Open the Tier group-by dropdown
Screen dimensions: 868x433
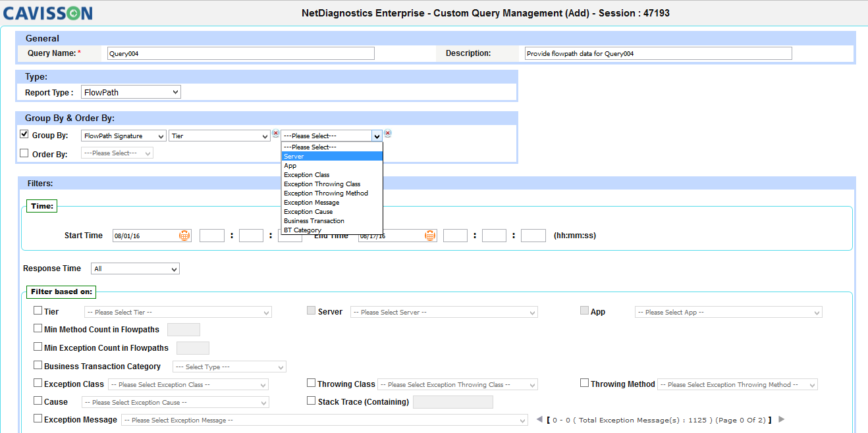(219, 136)
